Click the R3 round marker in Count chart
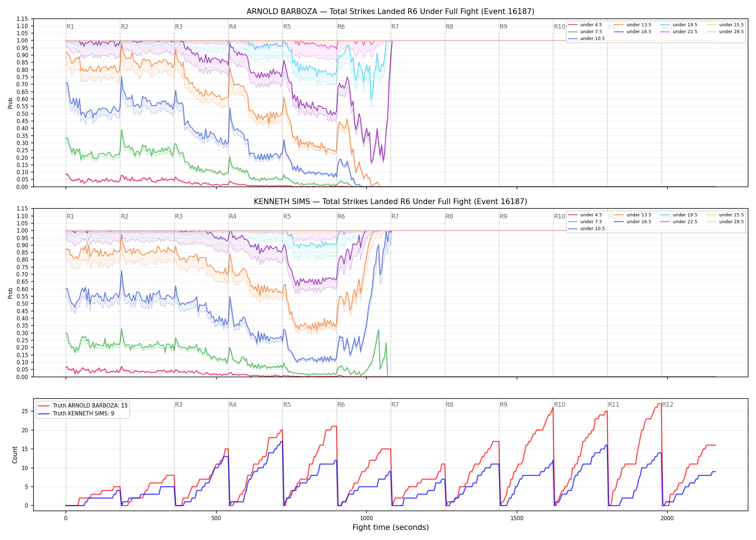The height and width of the screenshot is (540, 756). pyautogui.click(x=179, y=405)
